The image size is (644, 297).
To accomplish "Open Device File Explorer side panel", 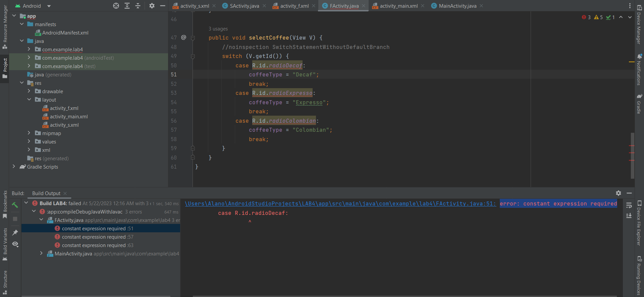I will point(639,223).
